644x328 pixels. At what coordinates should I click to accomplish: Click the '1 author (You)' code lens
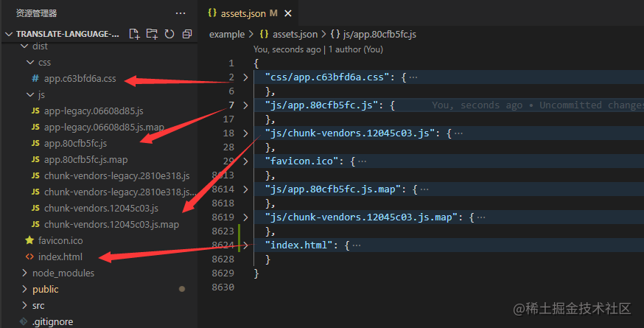point(356,49)
